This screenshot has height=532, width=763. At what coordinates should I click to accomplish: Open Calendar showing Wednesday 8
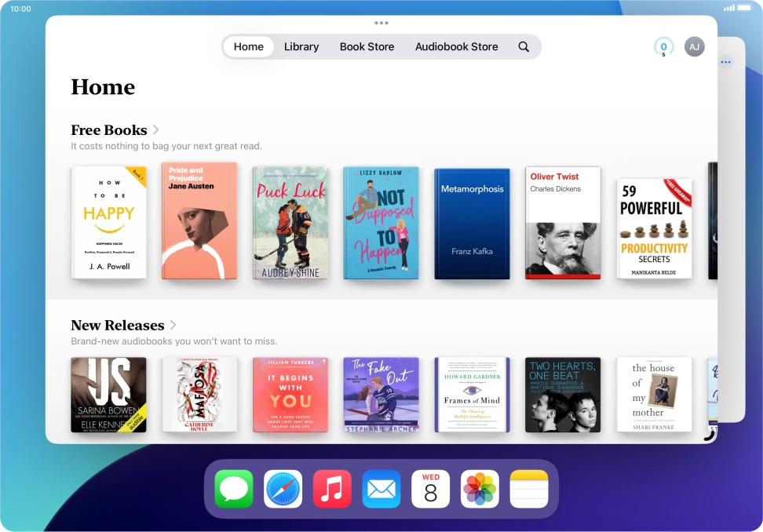430,488
